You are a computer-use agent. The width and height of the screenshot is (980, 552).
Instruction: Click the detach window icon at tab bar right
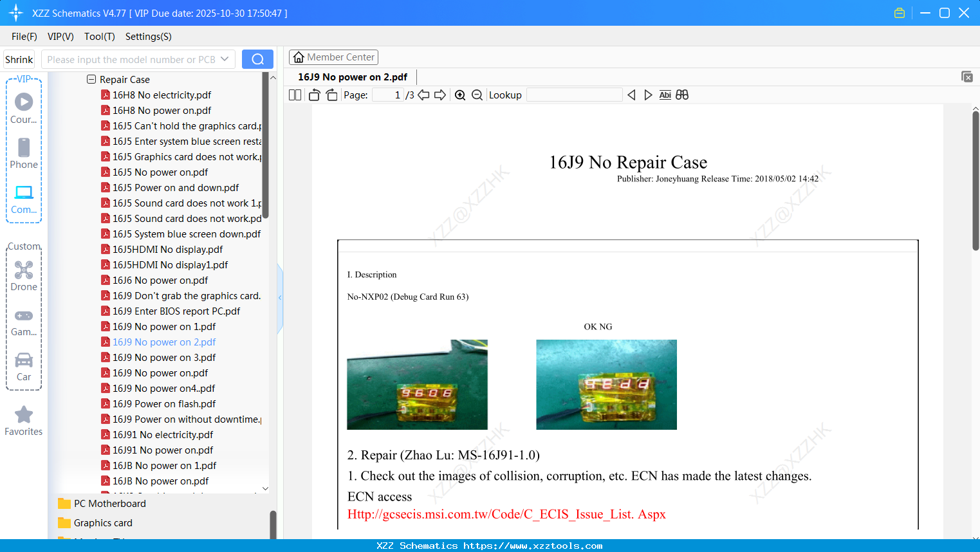pos(967,77)
